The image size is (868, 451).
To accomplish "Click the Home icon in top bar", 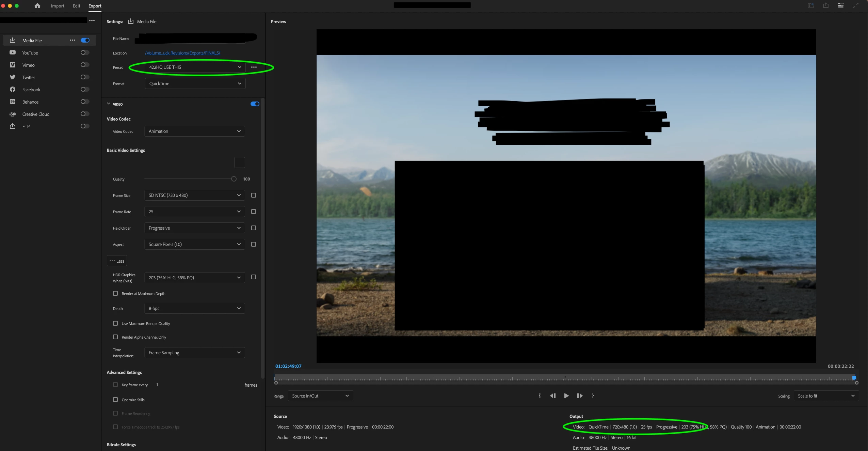I will pos(37,6).
